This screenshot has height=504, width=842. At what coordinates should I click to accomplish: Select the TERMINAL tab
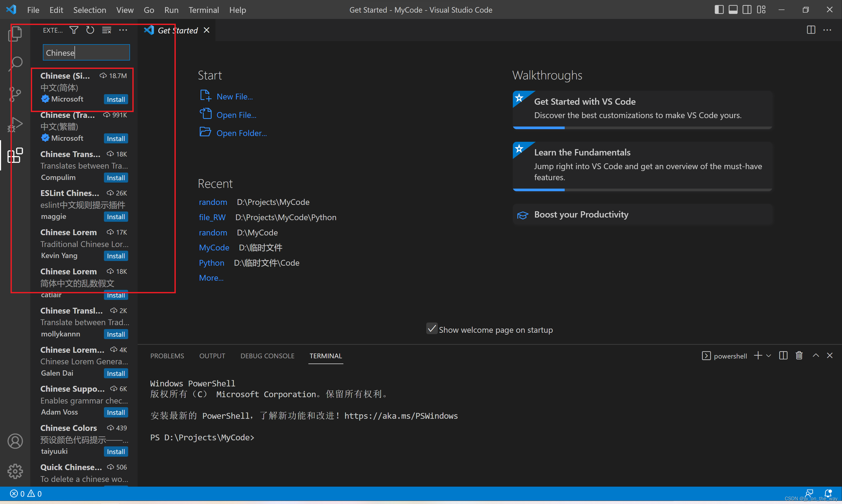pos(325,356)
